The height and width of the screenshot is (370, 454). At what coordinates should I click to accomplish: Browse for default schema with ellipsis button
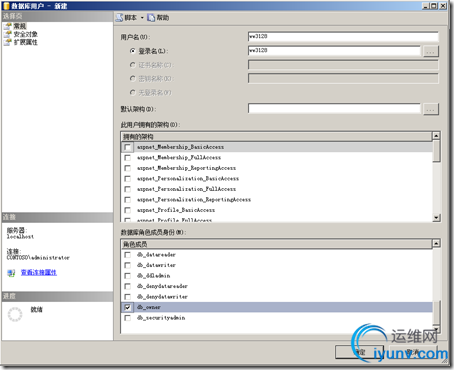[x=430, y=109]
